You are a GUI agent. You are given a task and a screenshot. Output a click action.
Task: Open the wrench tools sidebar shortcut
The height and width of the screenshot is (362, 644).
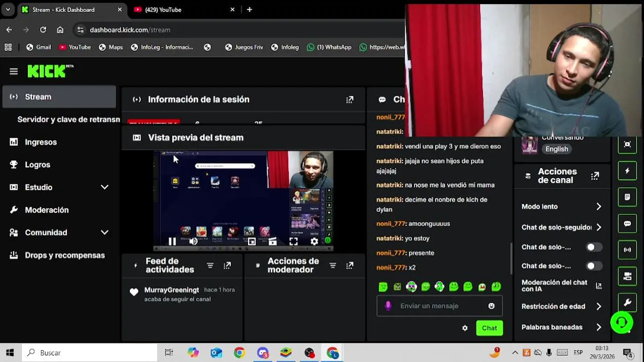[x=627, y=303]
